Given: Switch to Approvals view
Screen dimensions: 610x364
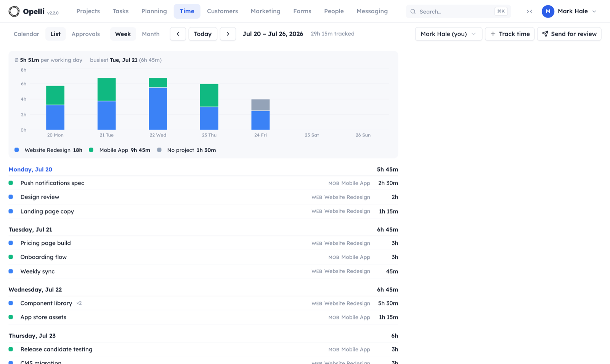Looking at the screenshot, I should coord(86,34).
